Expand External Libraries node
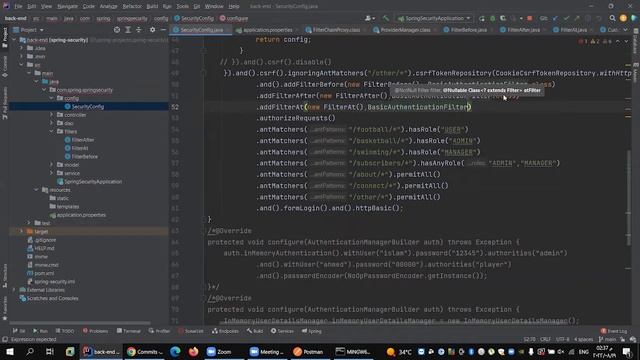The height and width of the screenshot is (360, 640). 14,290
